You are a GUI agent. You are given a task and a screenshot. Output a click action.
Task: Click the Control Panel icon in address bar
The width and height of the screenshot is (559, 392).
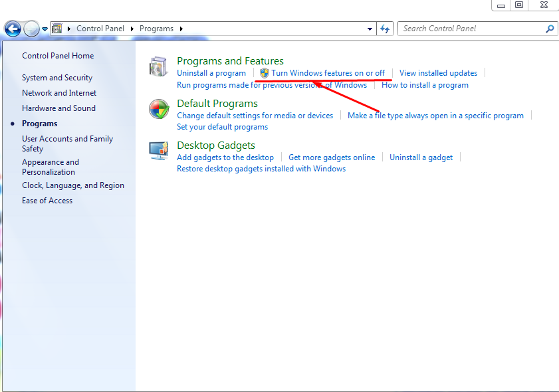(57, 29)
